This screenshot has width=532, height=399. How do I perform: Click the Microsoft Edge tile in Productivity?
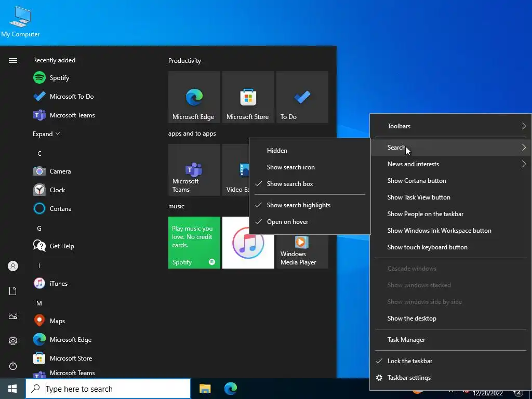[194, 97]
